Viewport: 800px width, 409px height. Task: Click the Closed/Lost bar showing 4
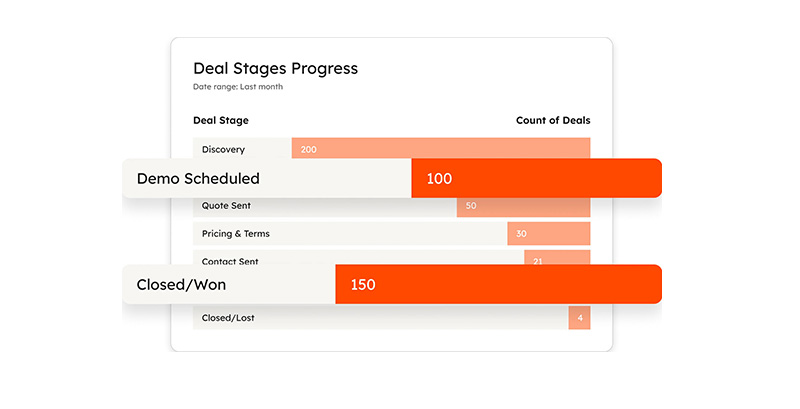tap(579, 318)
